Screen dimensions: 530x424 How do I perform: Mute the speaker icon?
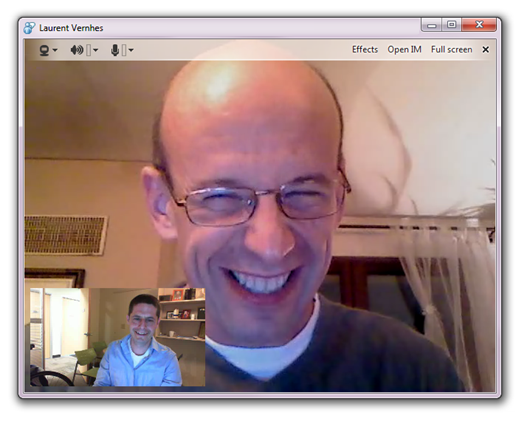(x=77, y=50)
